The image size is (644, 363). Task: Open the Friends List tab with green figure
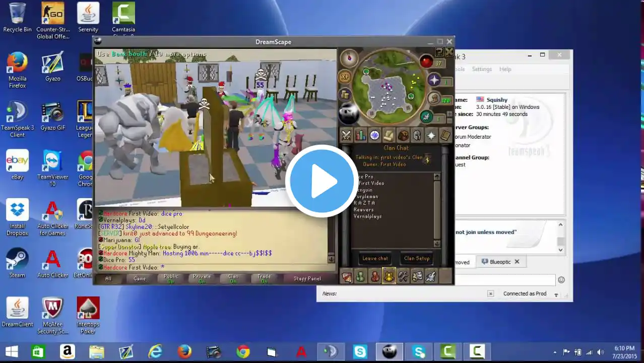point(360,276)
